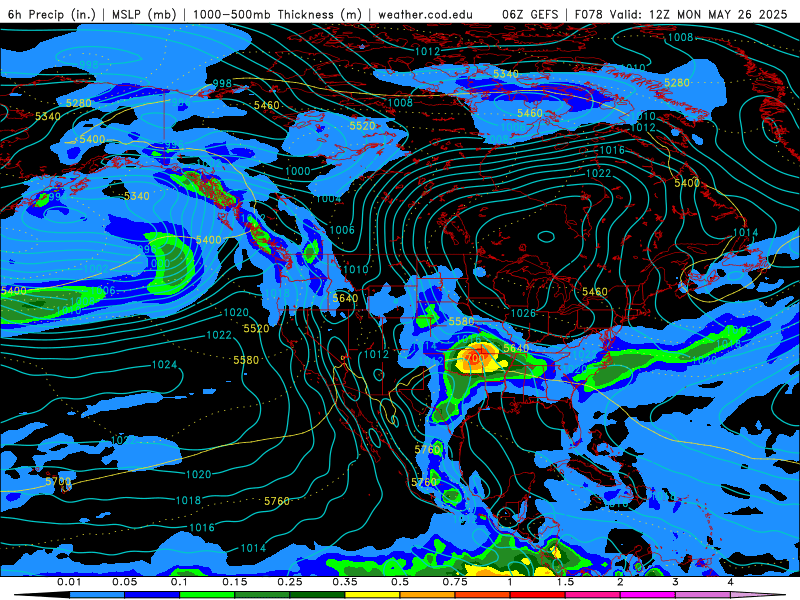Click the light blue 0.01–0.05 precipitation swatch
The width and height of the screenshot is (800, 600).
click(x=97, y=595)
